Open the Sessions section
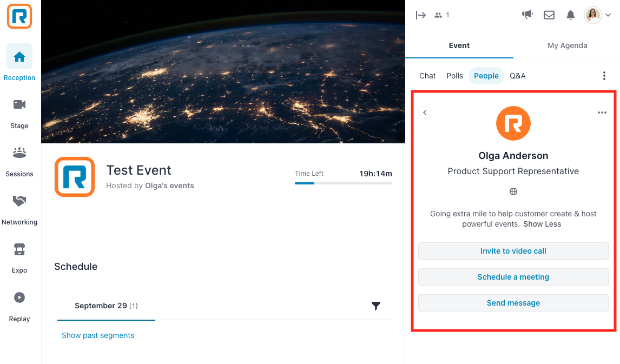This screenshot has height=364, width=620. (x=19, y=162)
